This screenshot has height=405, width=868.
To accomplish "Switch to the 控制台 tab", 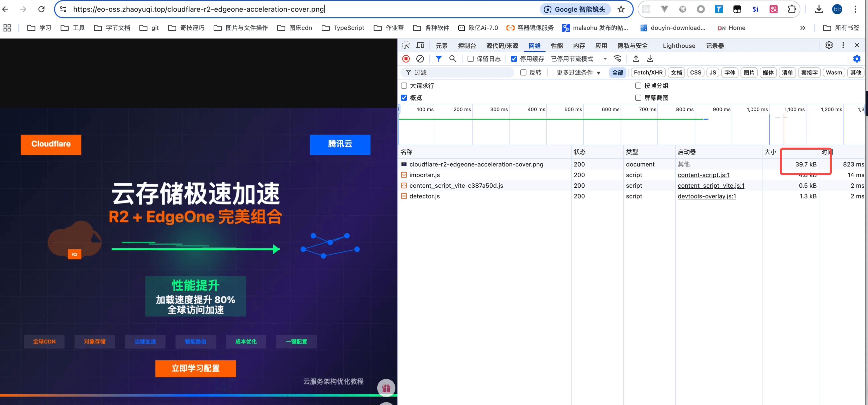I will [467, 46].
